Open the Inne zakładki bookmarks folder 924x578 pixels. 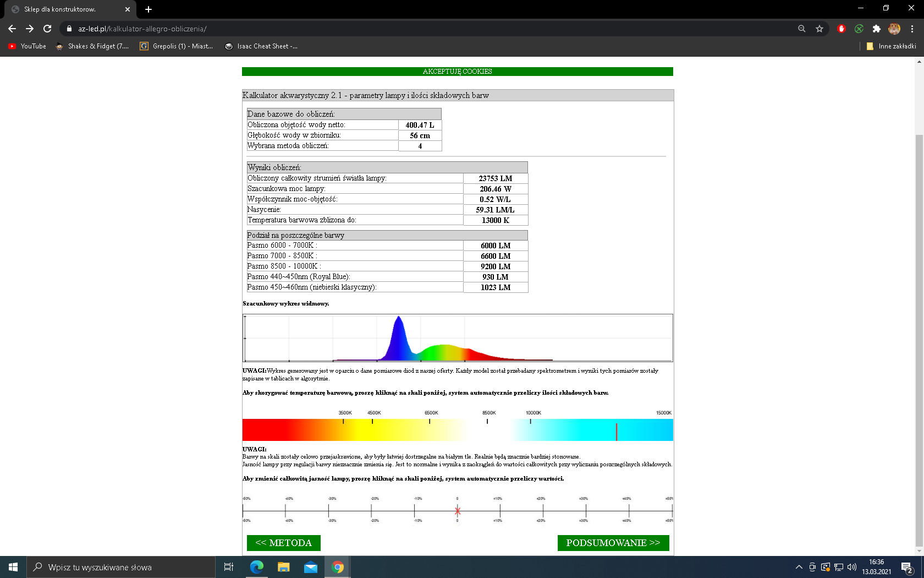891,46
